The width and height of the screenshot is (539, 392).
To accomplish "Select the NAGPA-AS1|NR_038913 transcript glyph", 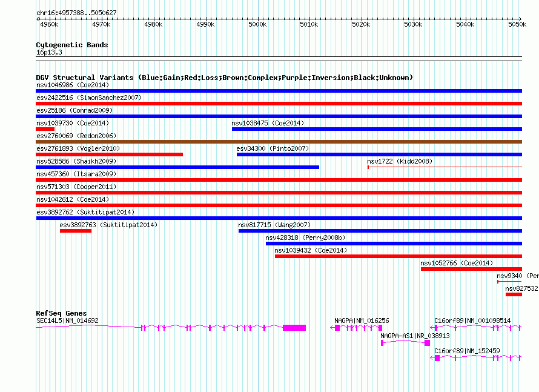I will tap(405, 342).
